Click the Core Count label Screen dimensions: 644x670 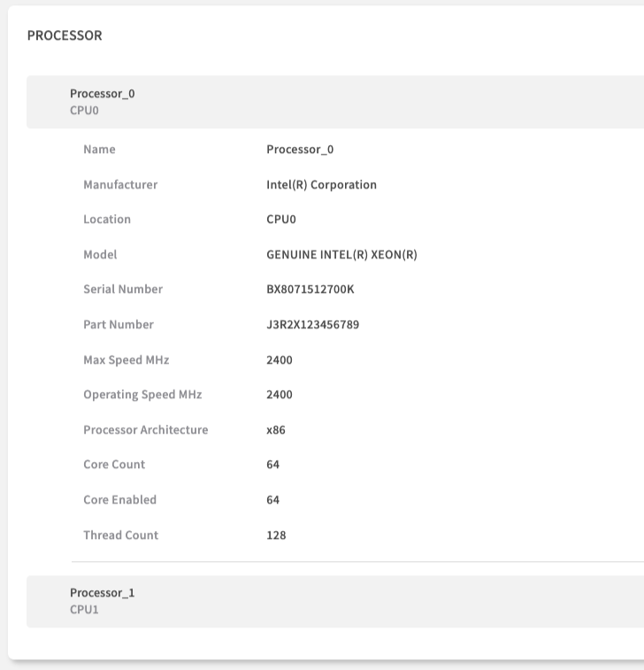tap(114, 465)
